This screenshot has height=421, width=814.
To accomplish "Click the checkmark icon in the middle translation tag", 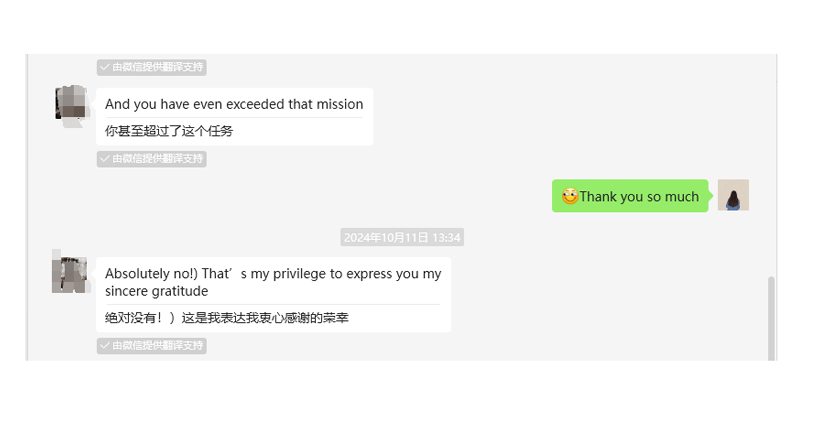I will [105, 159].
